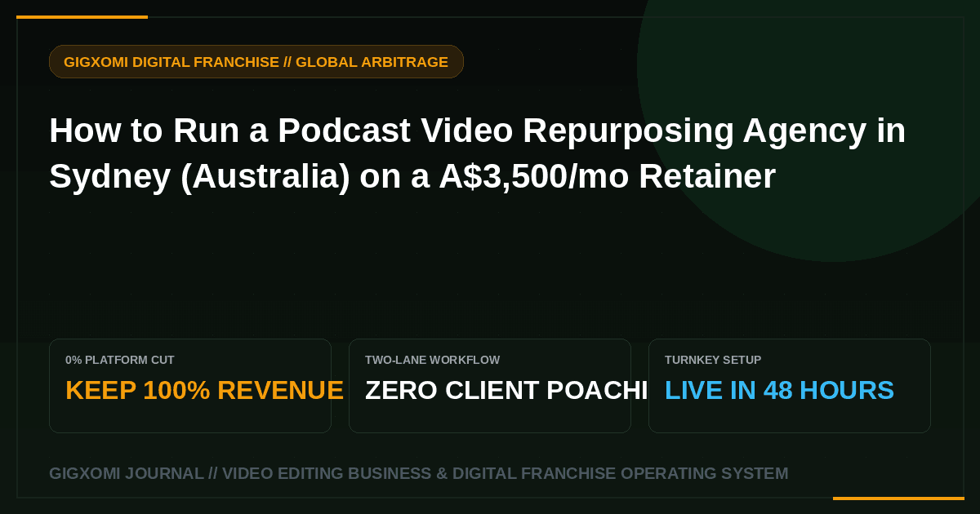
Task: Select the 'TWO-LANE WORKFLOW' label
Action: click(432, 360)
